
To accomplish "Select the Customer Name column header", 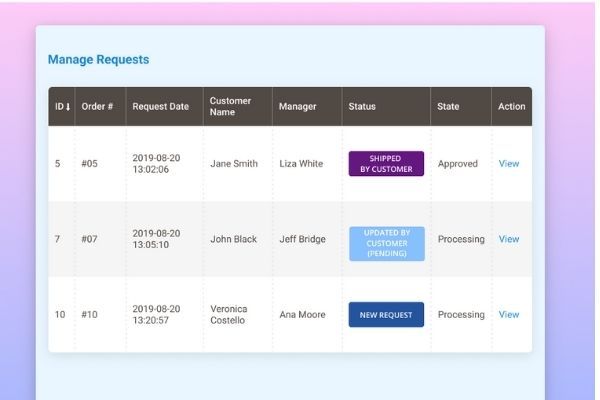I will [x=230, y=107].
